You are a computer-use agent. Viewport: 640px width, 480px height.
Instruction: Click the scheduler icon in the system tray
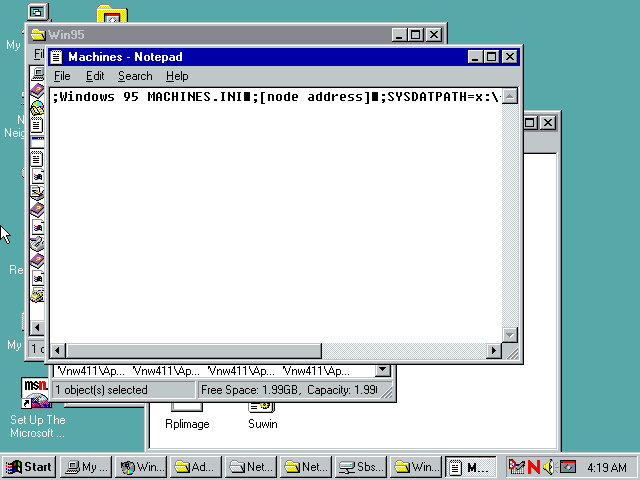click(x=516, y=467)
